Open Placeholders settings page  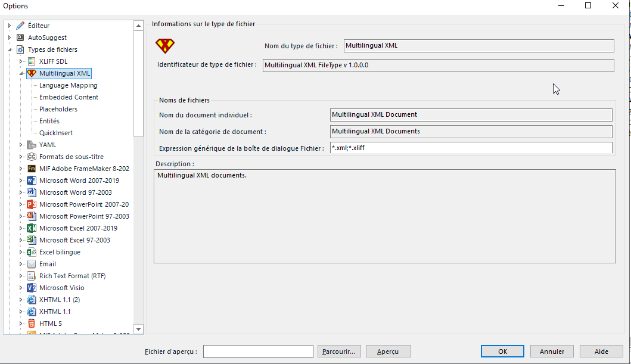(x=58, y=109)
